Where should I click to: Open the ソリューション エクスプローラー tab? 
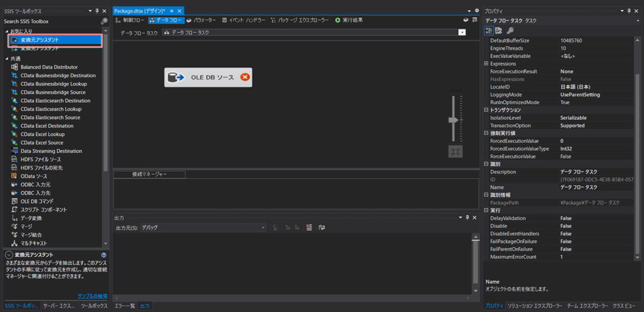point(535,306)
